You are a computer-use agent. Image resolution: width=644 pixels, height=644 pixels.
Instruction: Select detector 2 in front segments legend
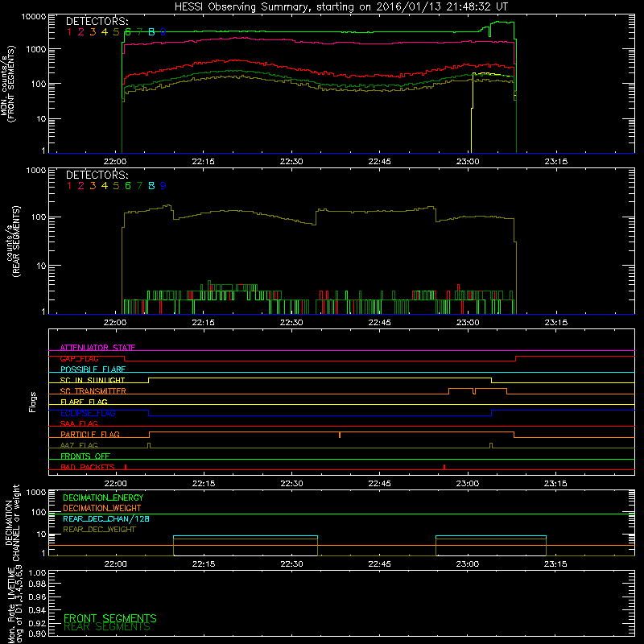[x=81, y=32]
